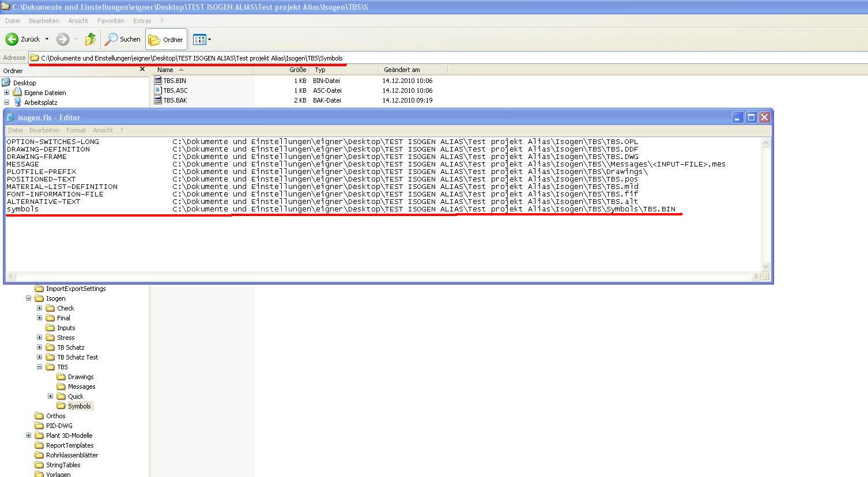Click the symbols line in Editor

click(x=341, y=209)
